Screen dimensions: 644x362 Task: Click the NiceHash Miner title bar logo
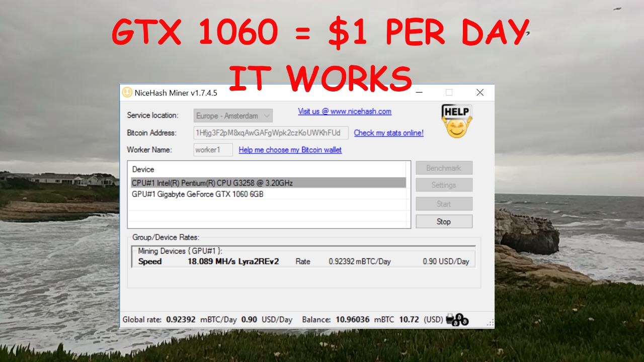pos(127,93)
